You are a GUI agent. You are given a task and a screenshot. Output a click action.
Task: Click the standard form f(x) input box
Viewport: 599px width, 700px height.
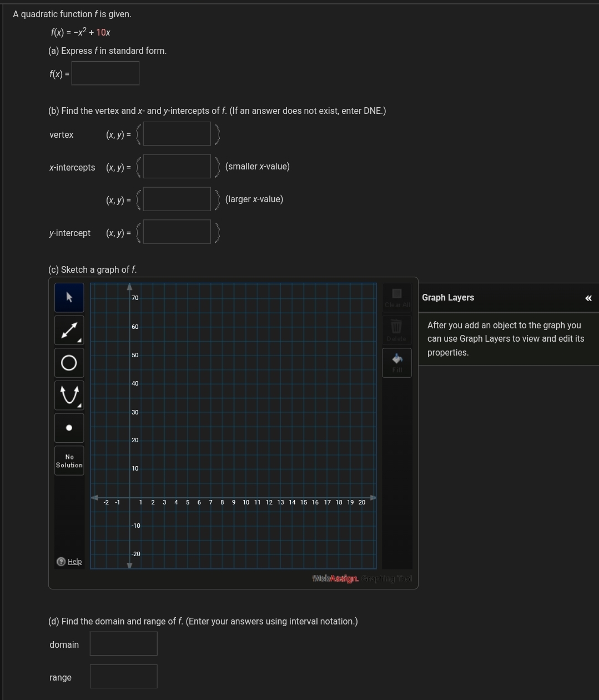tap(105, 73)
